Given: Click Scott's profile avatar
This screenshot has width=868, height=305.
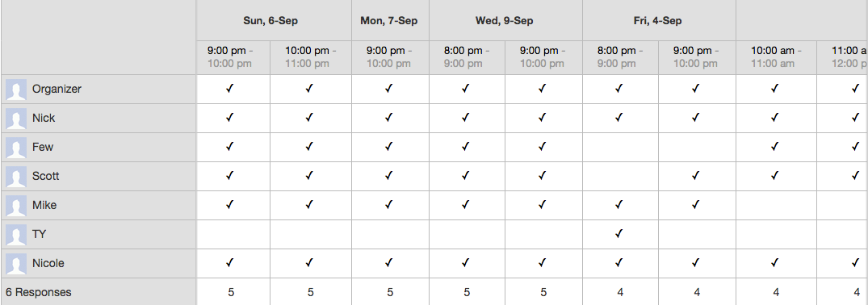Looking at the screenshot, I should coord(16,177).
